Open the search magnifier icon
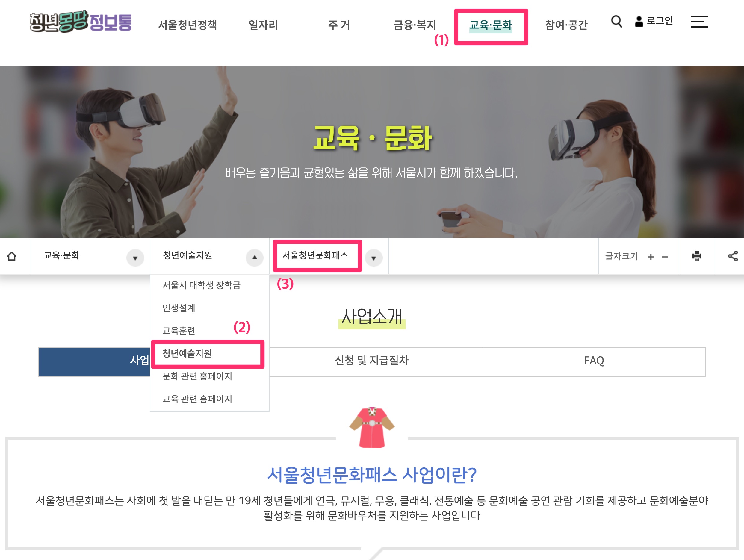744x560 pixels. [x=617, y=22]
